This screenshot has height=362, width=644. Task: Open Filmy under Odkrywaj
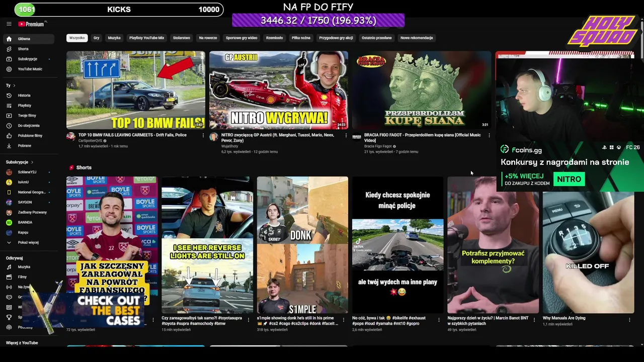tap(28, 277)
